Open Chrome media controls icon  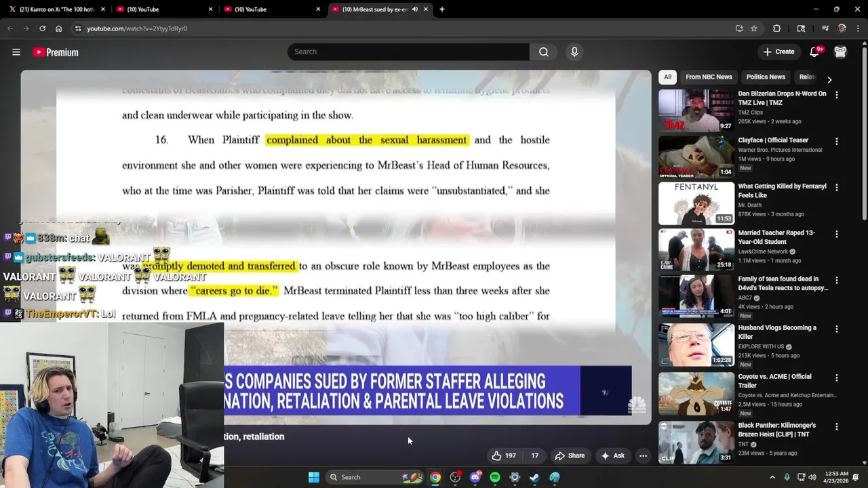click(825, 28)
